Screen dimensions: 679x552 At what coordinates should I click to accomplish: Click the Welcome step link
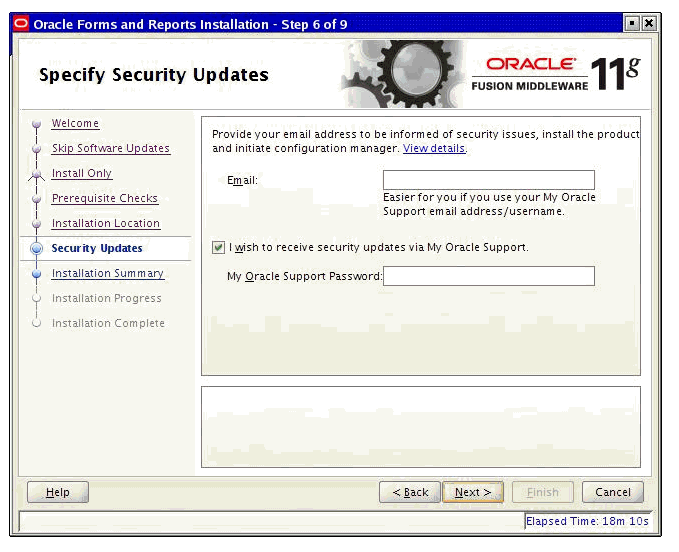75,123
